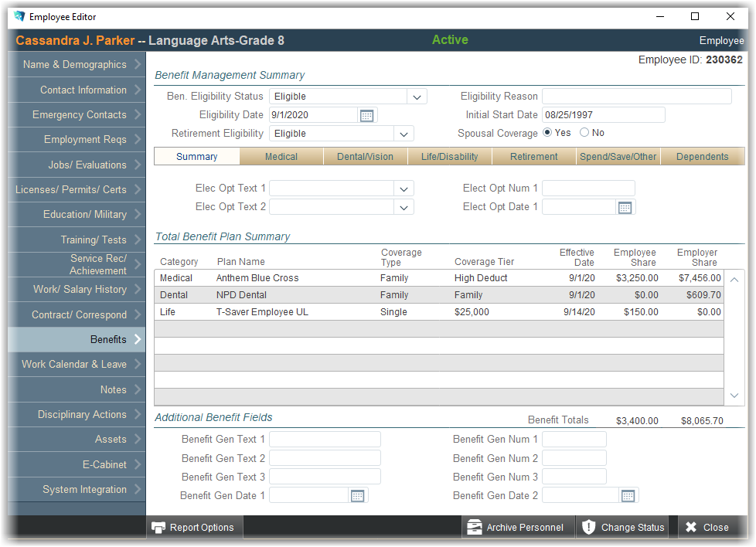The image size is (756, 547).
Task: Click the Eligibility Reason text field
Action: tap(636, 97)
